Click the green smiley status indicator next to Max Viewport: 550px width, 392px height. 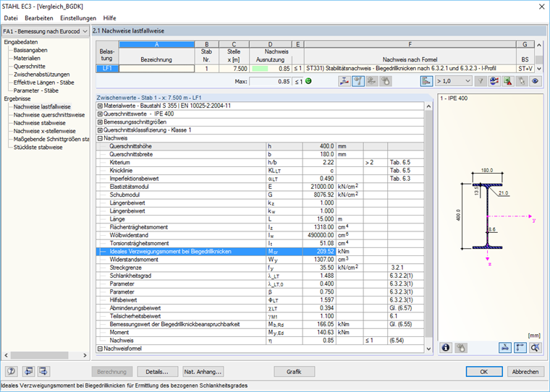click(308, 81)
